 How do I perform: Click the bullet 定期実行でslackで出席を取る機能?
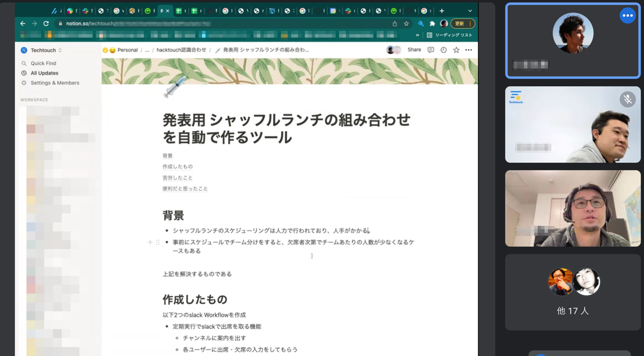(x=217, y=327)
